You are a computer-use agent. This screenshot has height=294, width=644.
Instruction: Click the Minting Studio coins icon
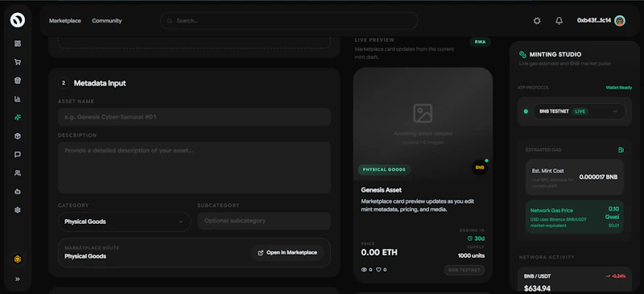coord(522,54)
